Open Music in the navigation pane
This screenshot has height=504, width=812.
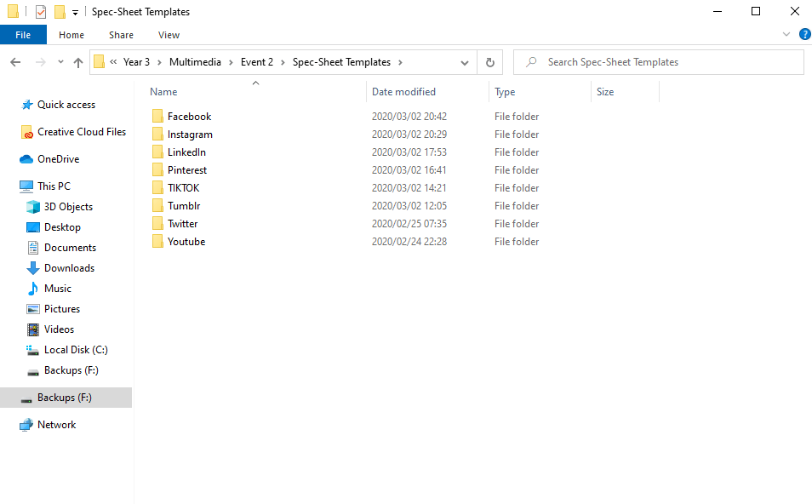pos(57,289)
